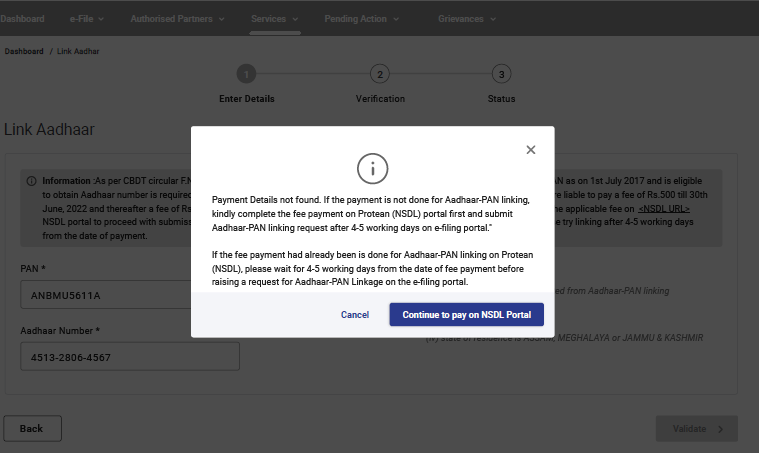759x453 pixels.
Task: Click Link Aadhar breadcrumb
Action: pos(78,51)
